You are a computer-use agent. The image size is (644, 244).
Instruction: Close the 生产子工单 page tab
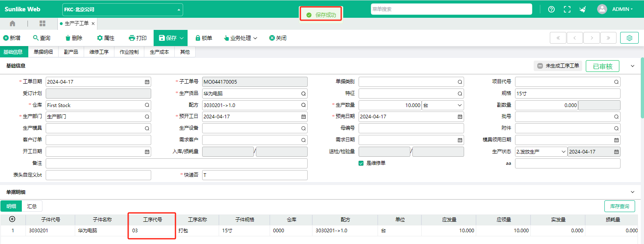click(93, 23)
